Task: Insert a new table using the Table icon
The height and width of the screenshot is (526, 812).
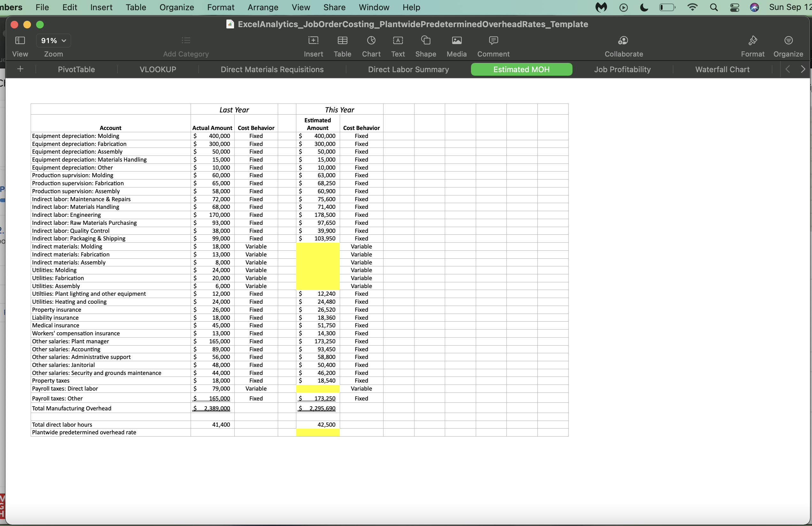Action: tap(343, 46)
